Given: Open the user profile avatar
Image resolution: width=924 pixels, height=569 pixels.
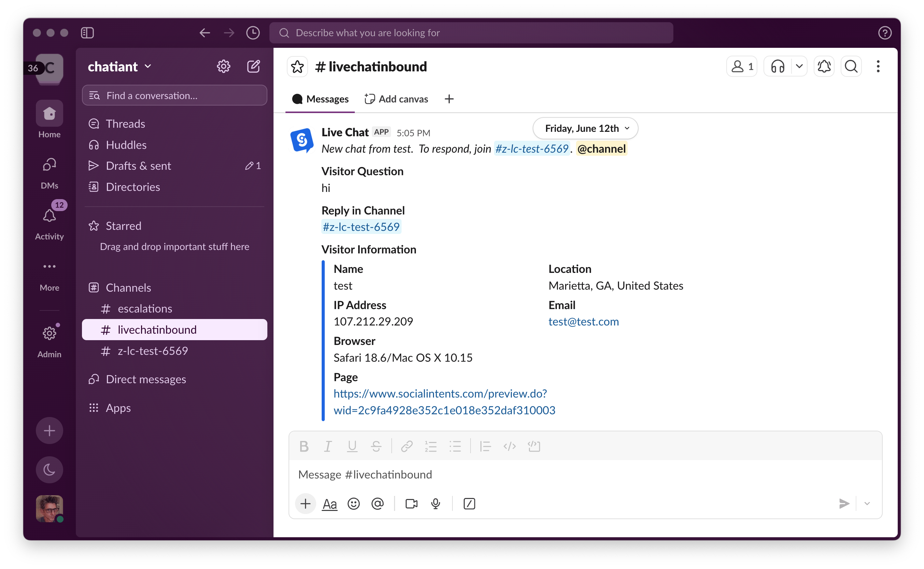Looking at the screenshot, I should pyautogui.click(x=49, y=509).
